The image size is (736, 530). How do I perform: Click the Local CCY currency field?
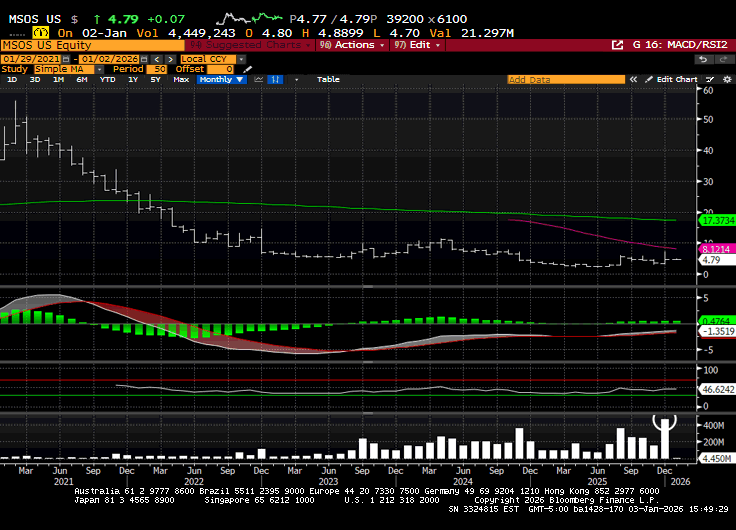click(x=209, y=59)
